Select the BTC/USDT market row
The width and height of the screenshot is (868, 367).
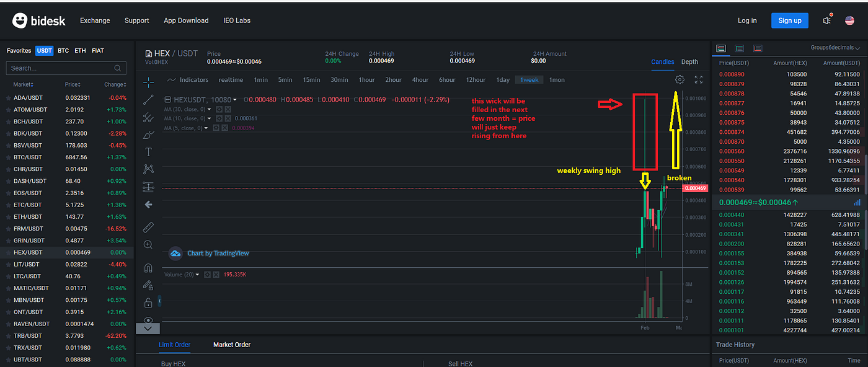[66, 157]
